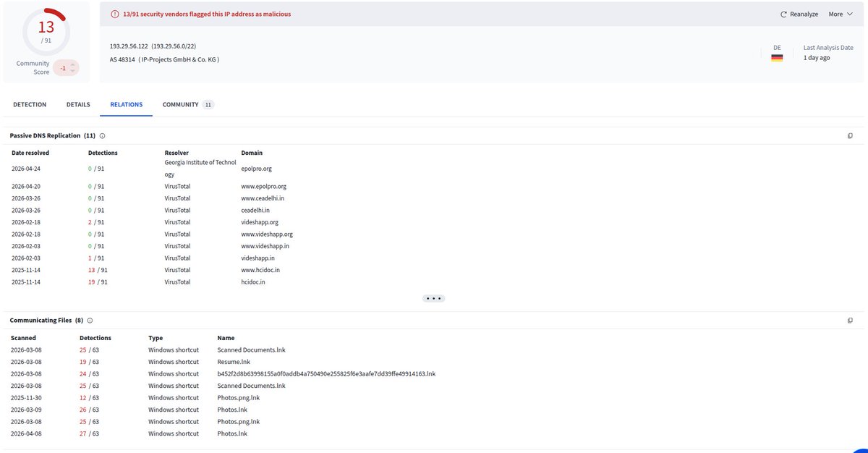Open Photos.png.lnk with 25 / 63 detections
This screenshot has height=453, width=868.
click(x=238, y=422)
